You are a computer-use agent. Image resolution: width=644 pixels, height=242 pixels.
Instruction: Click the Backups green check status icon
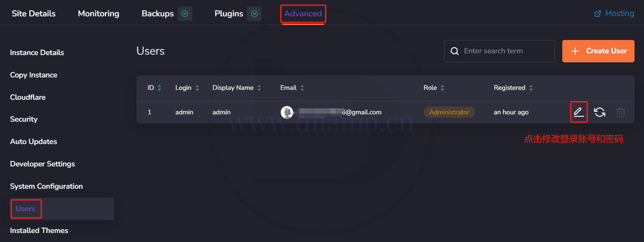[185, 14]
